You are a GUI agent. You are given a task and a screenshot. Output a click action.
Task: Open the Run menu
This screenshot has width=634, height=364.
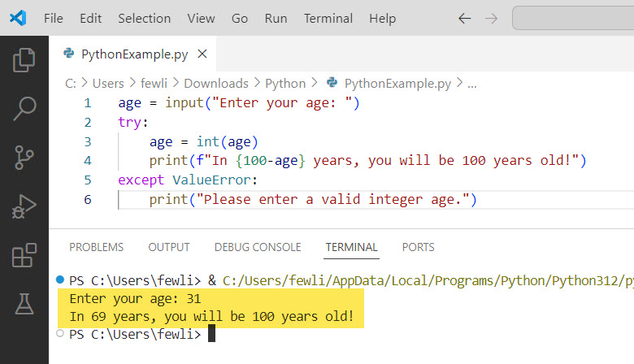tap(276, 18)
